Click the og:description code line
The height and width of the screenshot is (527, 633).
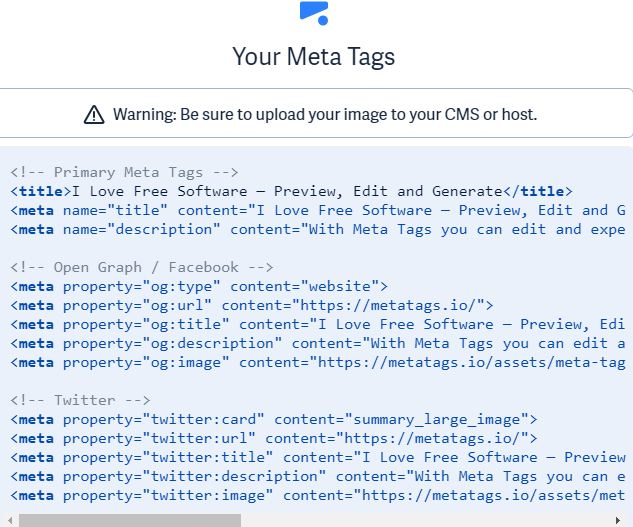[x=320, y=343]
